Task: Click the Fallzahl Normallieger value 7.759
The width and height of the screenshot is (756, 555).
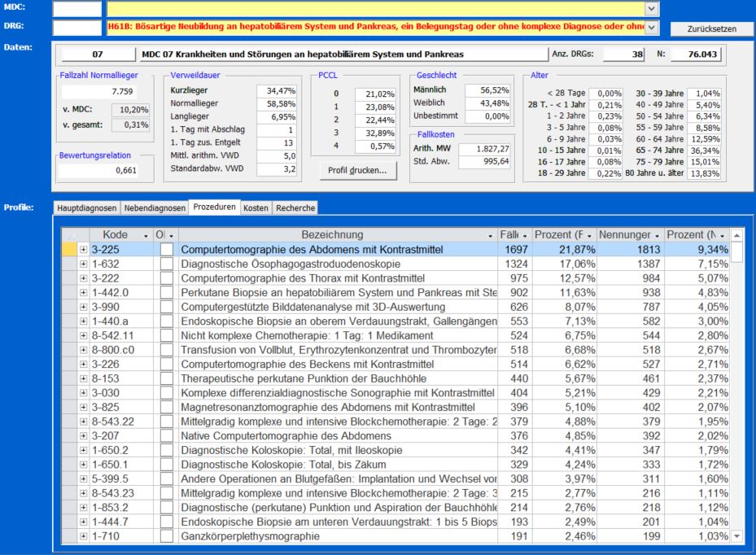Action: click(x=98, y=91)
